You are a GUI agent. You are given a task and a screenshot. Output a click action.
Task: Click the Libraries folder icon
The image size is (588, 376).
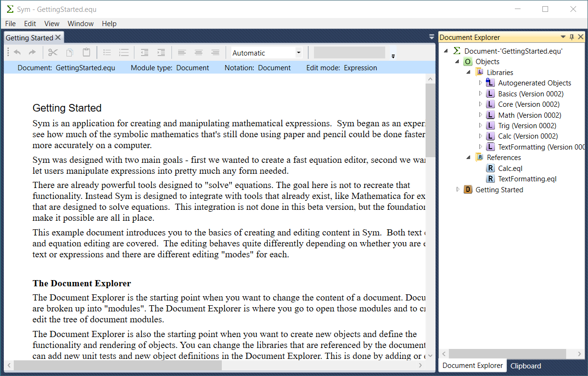[479, 72]
